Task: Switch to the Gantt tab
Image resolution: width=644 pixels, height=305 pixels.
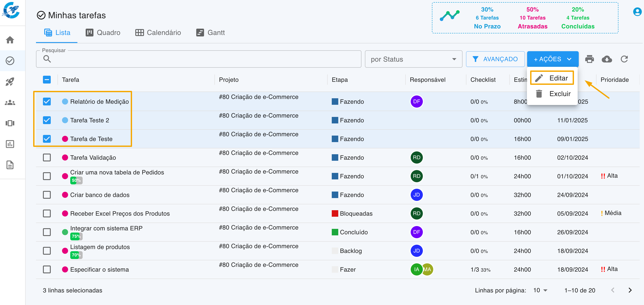Action: (211, 33)
